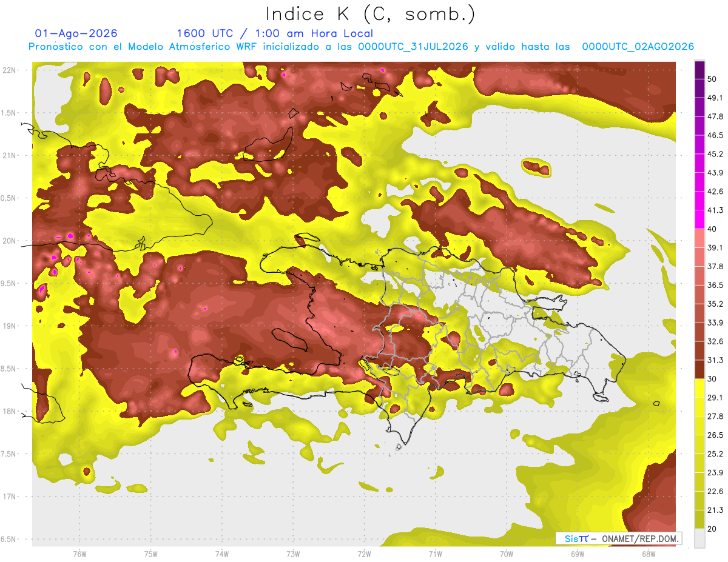Click the '74W' longitude label
The width and height of the screenshot is (728, 562).
point(221,554)
